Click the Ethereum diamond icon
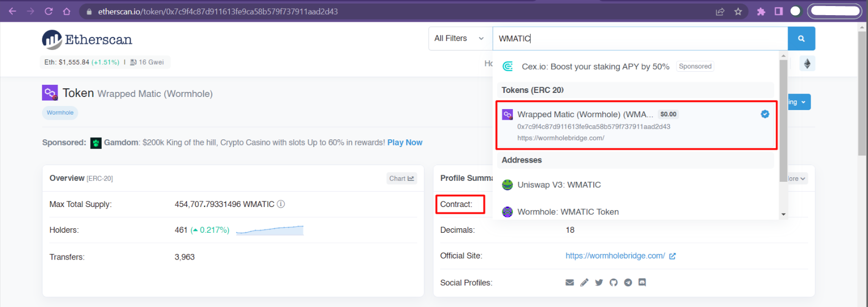 (807, 64)
